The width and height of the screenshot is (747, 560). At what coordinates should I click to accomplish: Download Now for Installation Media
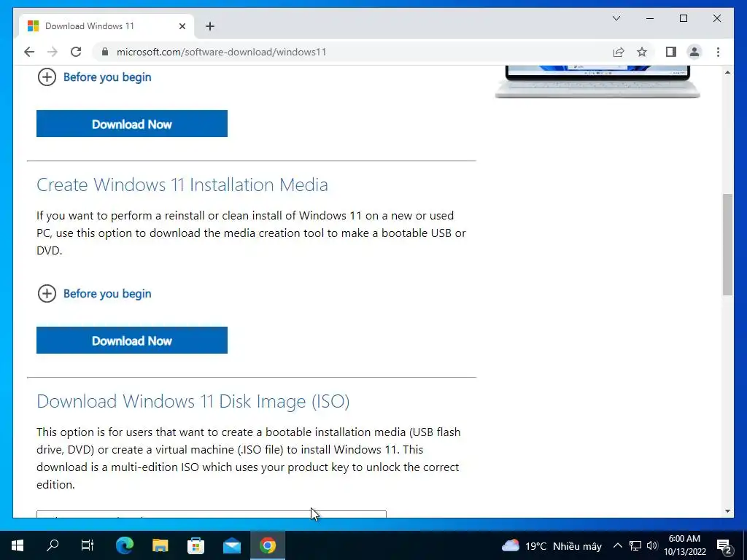click(x=132, y=341)
